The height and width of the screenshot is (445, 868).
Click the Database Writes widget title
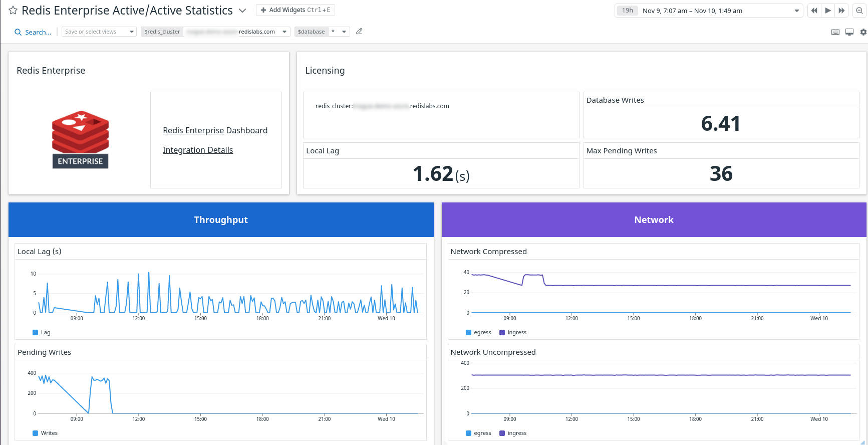616,100
